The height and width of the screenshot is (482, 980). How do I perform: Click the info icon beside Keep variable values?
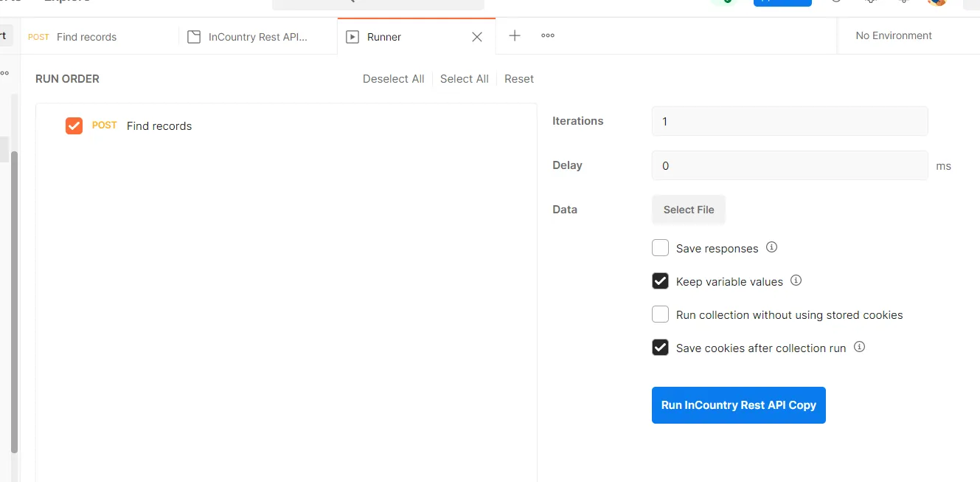pos(796,280)
